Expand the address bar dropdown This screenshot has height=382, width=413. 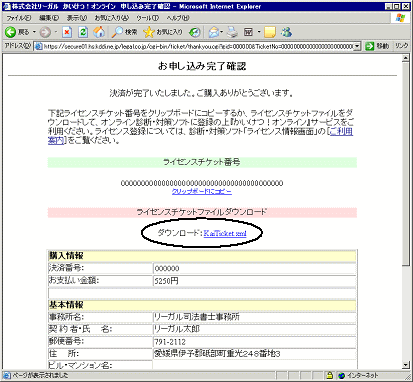click(357, 46)
